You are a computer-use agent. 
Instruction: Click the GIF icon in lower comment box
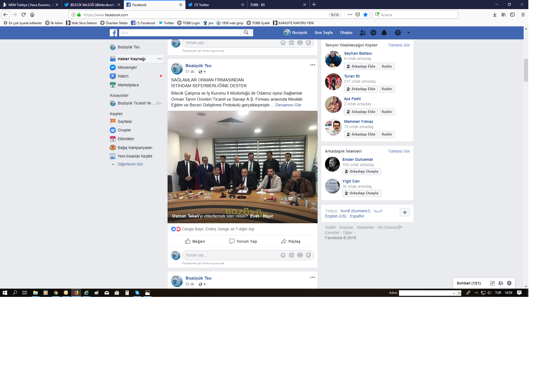[x=300, y=255]
